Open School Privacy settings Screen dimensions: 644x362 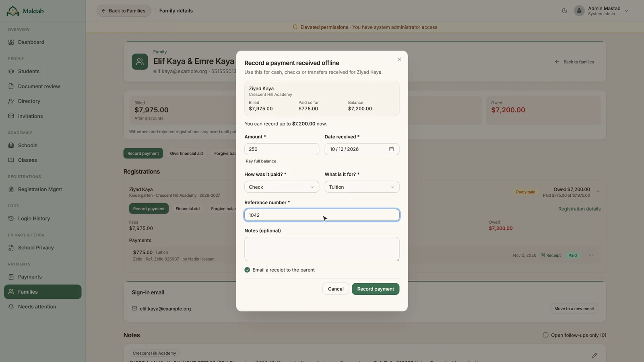click(43, 248)
